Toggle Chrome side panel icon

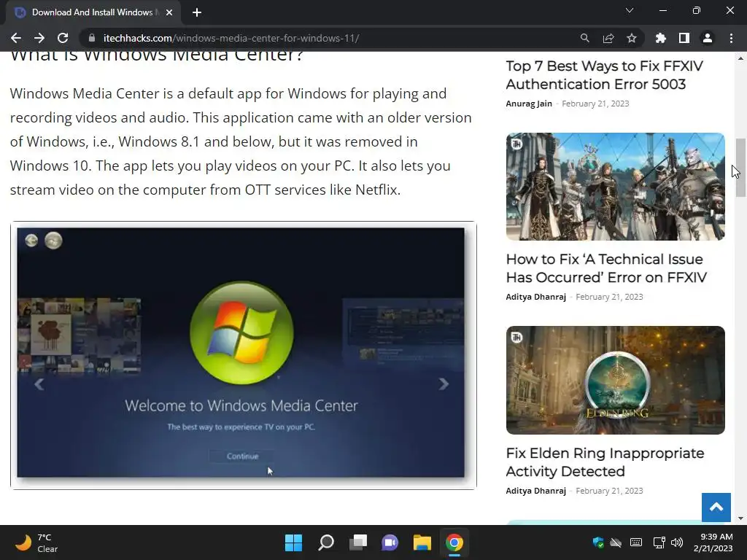coord(684,38)
